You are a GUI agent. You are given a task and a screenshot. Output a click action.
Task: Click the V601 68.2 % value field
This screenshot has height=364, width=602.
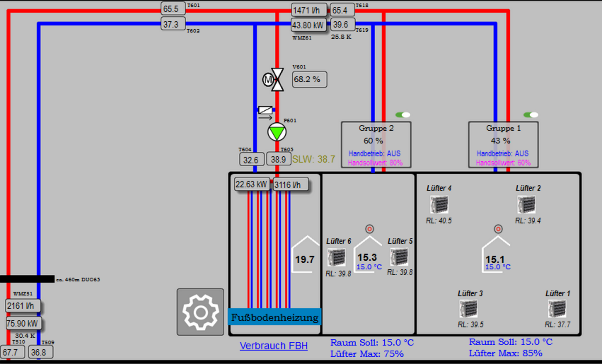[x=309, y=80]
